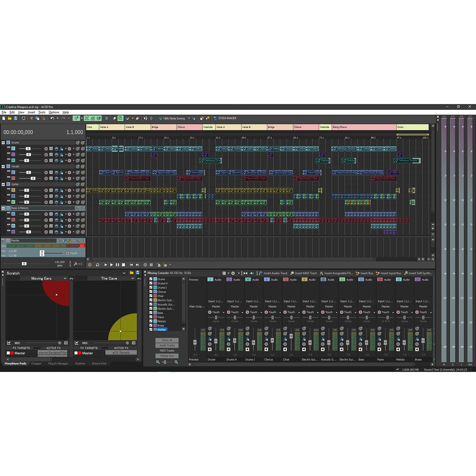Toggle Loop Playback in transport bar

[x=97, y=265]
